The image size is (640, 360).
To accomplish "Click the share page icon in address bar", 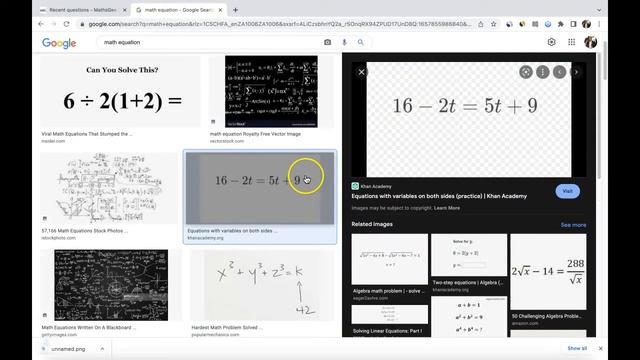I will pos(481,24).
